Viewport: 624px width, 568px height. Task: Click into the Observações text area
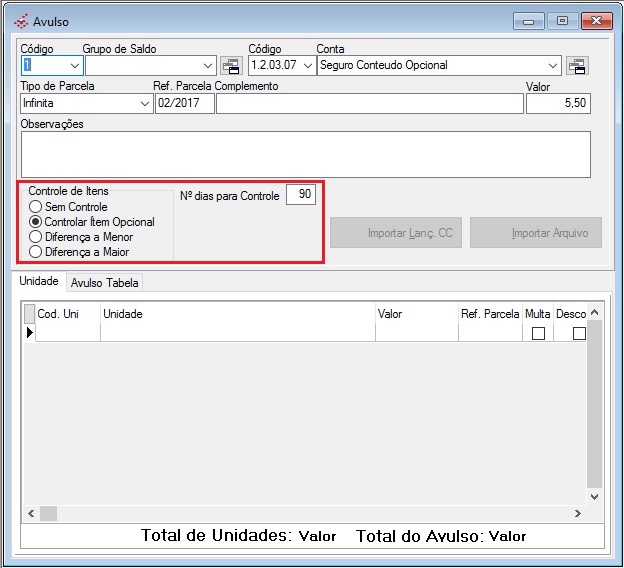coord(305,154)
